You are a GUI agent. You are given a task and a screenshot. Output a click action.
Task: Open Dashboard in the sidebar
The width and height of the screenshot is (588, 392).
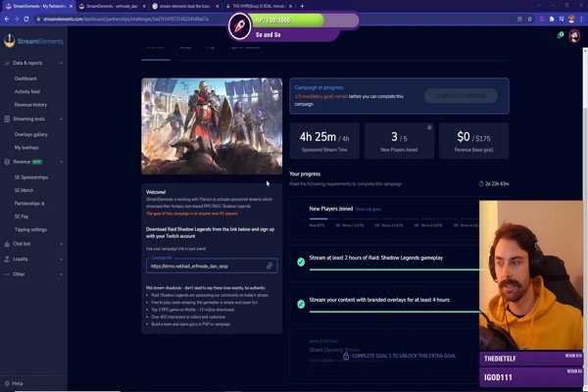(x=25, y=78)
